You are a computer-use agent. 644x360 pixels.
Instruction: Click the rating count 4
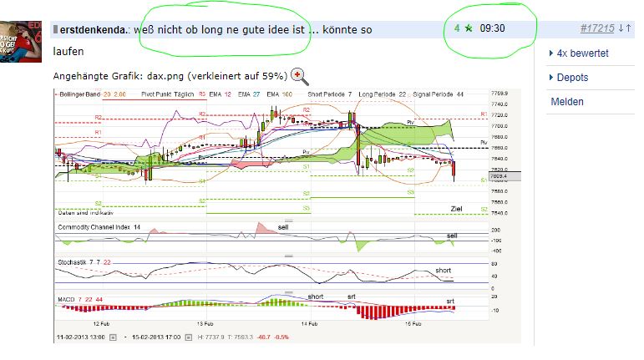[x=457, y=28]
